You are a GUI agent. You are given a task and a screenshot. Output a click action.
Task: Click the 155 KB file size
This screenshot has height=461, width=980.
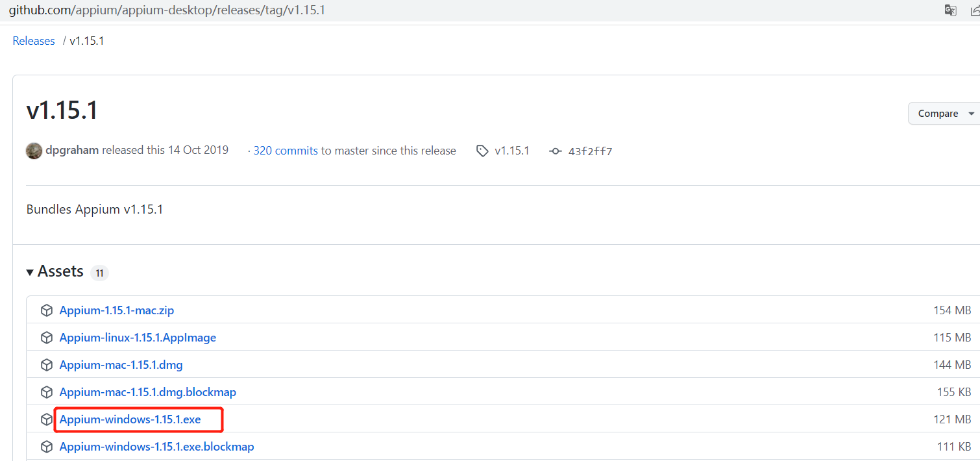954,392
